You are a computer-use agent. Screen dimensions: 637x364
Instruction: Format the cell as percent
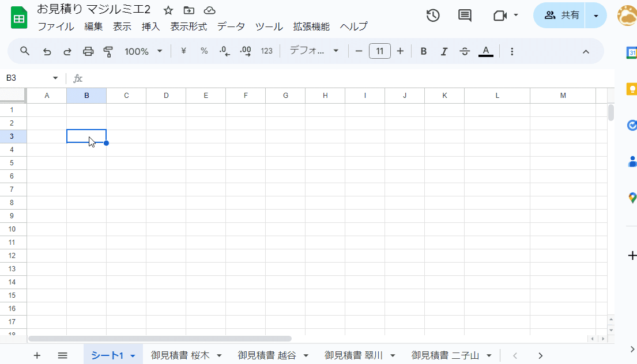[x=204, y=51]
